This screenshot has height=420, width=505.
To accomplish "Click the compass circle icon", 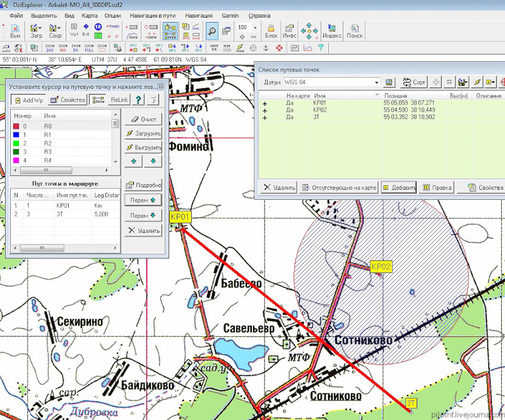I will pos(253,49).
